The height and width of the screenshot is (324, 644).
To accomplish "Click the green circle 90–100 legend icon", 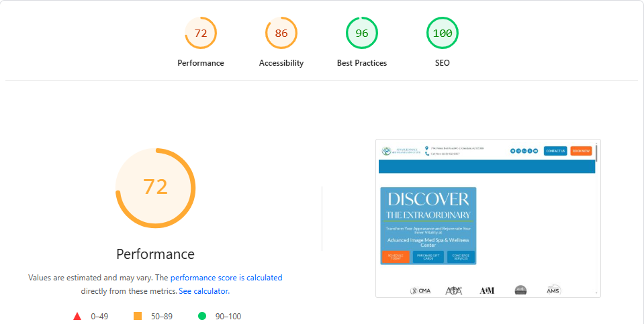I will point(202,316).
